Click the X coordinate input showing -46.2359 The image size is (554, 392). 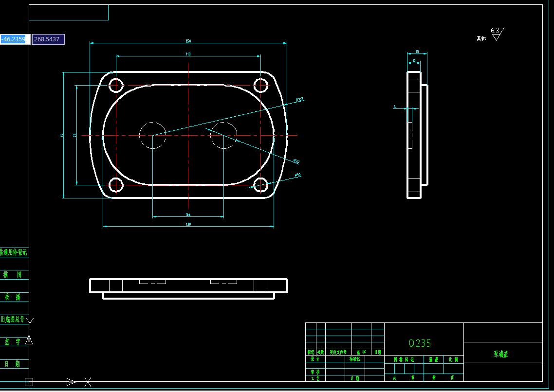pos(14,39)
